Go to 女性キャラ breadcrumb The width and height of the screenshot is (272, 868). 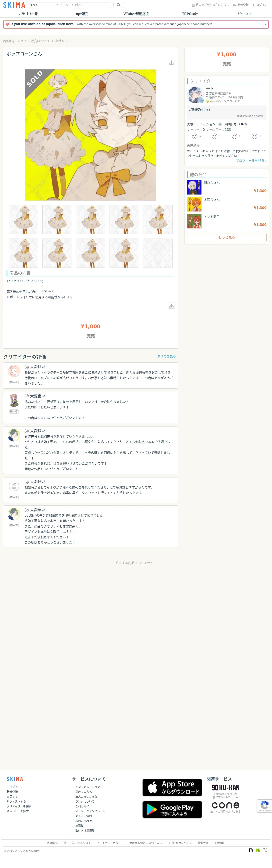tap(63, 41)
